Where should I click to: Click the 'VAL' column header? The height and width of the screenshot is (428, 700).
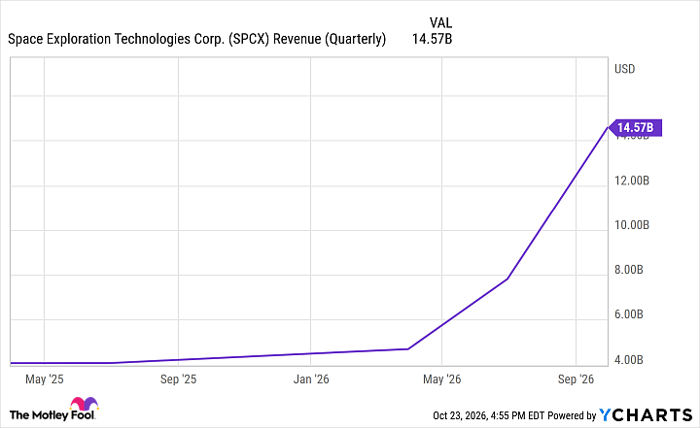point(441,22)
